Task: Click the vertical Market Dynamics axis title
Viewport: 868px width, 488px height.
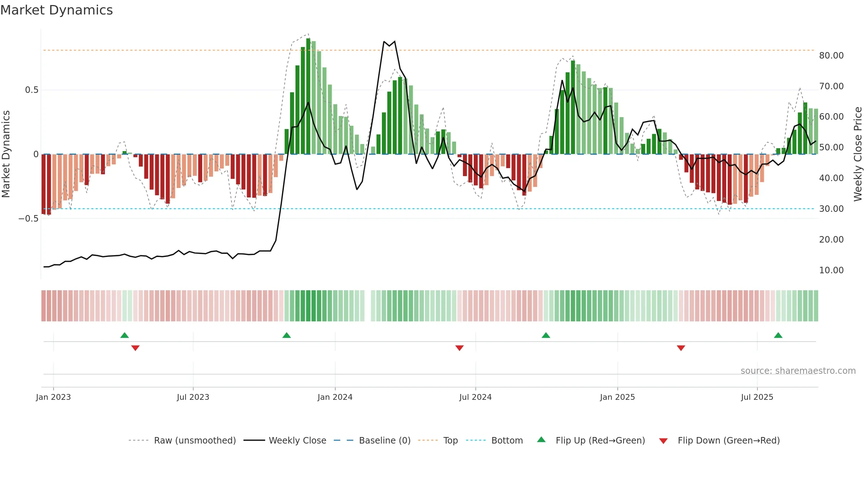Action: pyautogui.click(x=6, y=154)
